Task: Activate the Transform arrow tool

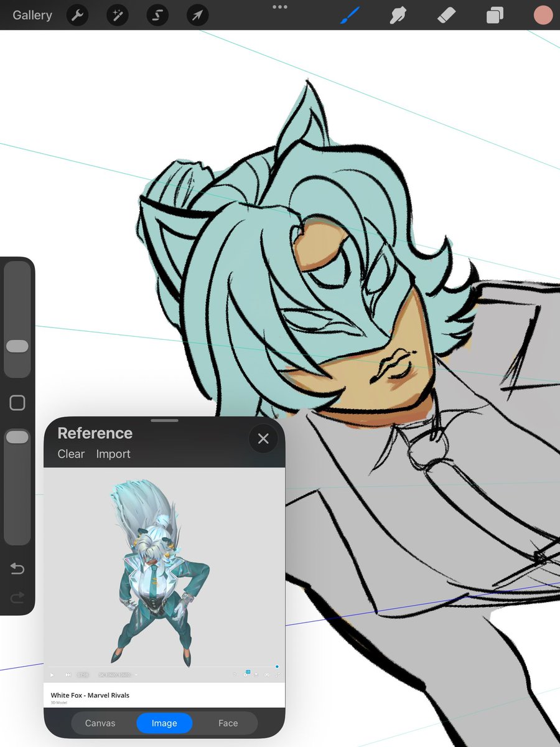Action: click(x=197, y=15)
